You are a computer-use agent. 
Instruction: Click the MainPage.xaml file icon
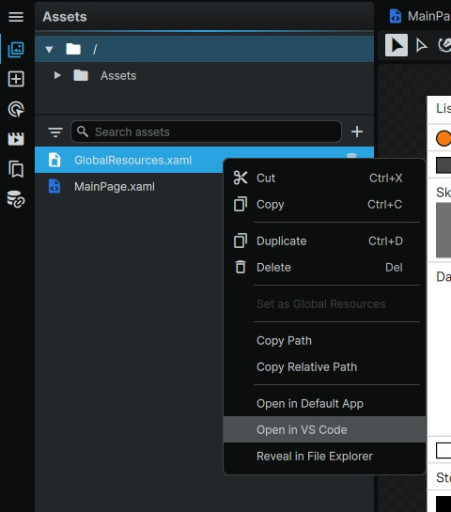[54, 186]
